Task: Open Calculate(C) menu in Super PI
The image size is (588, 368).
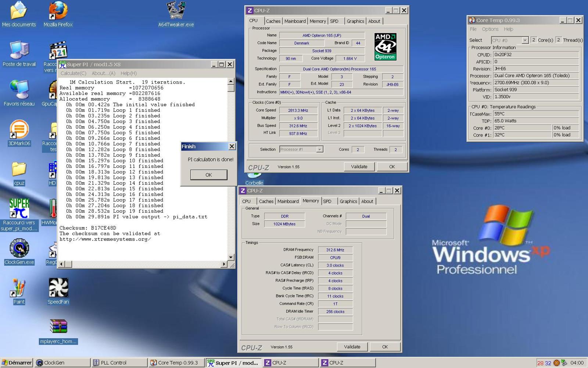Action: point(73,73)
